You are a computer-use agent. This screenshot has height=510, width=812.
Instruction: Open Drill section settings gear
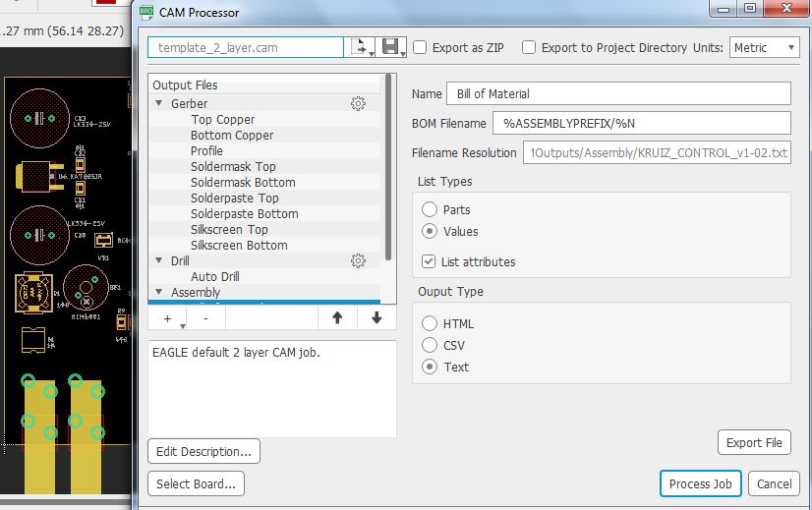359,261
